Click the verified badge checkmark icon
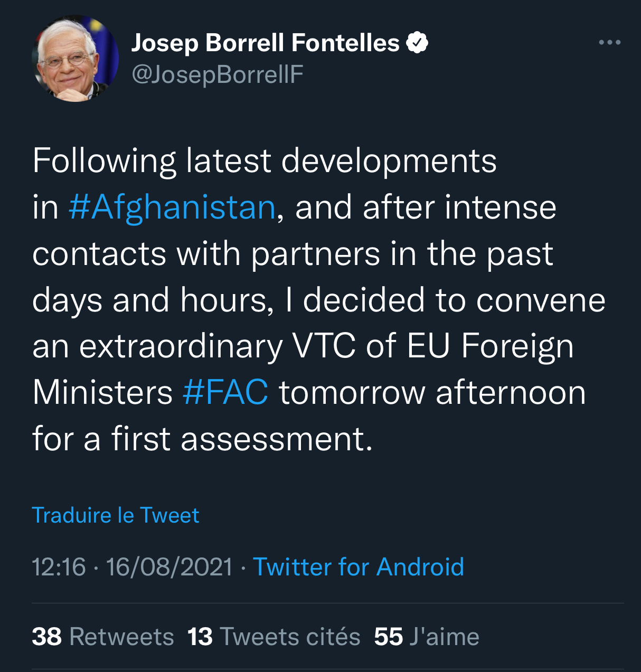The width and height of the screenshot is (641, 672). point(417,43)
